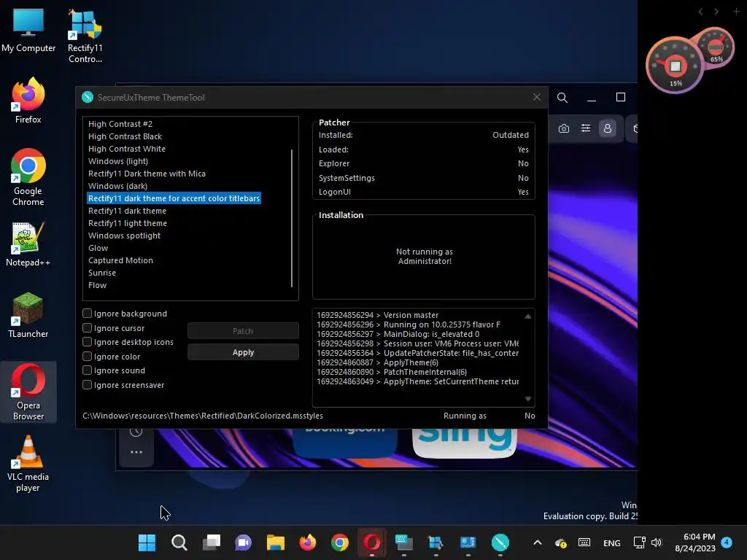
Task: Select the Windows spotlight theme
Action: pyautogui.click(x=124, y=236)
